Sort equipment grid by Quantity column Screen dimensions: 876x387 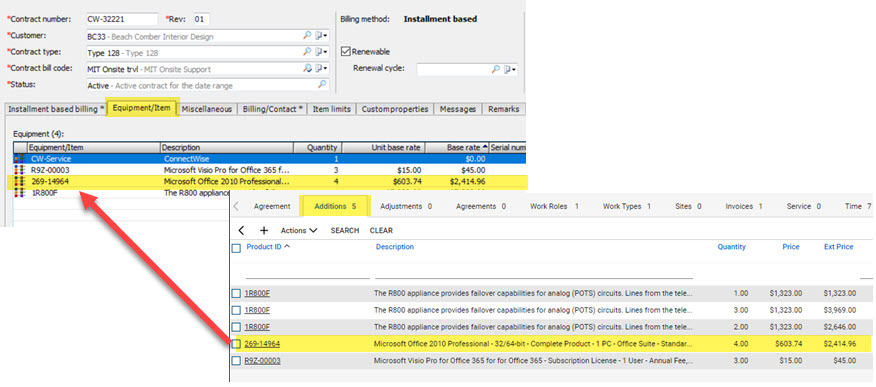318,147
